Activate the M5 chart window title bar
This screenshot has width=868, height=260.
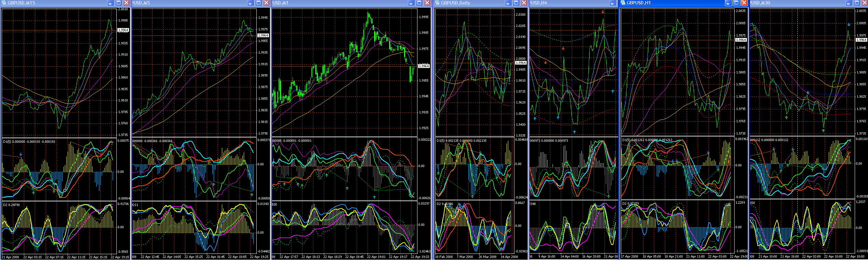[141, 3]
